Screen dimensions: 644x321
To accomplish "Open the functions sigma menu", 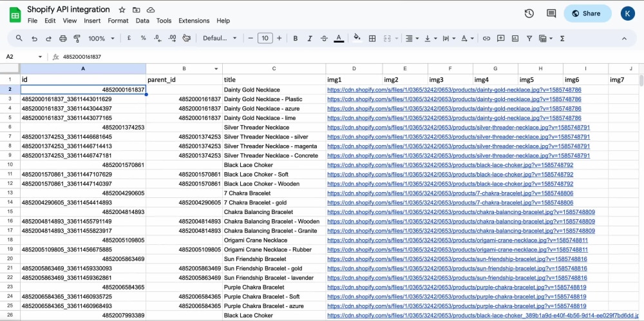I will tap(562, 38).
